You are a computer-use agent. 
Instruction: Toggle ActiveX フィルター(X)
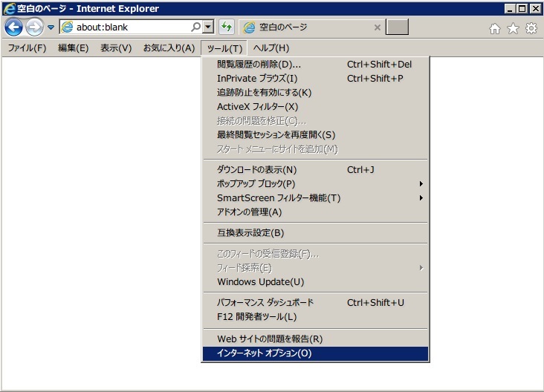point(315,107)
